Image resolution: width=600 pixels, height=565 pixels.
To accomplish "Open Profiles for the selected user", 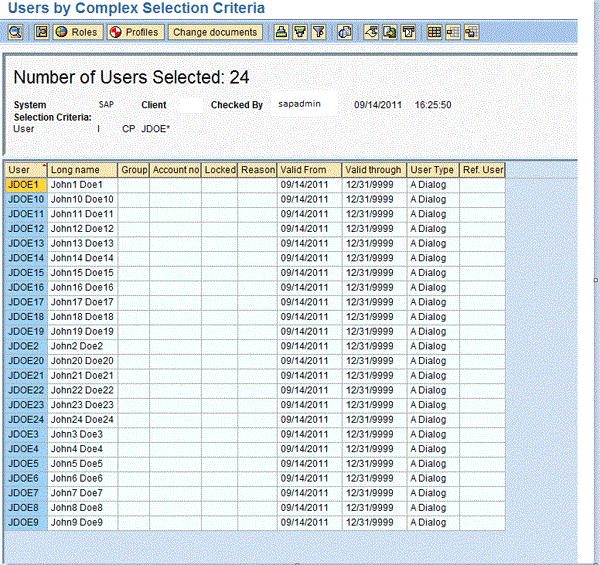I will [x=134, y=32].
